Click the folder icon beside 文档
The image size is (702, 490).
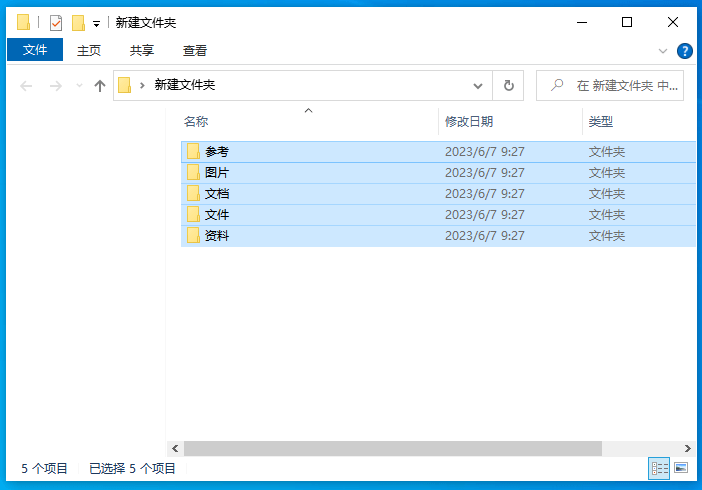click(x=193, y=193)
